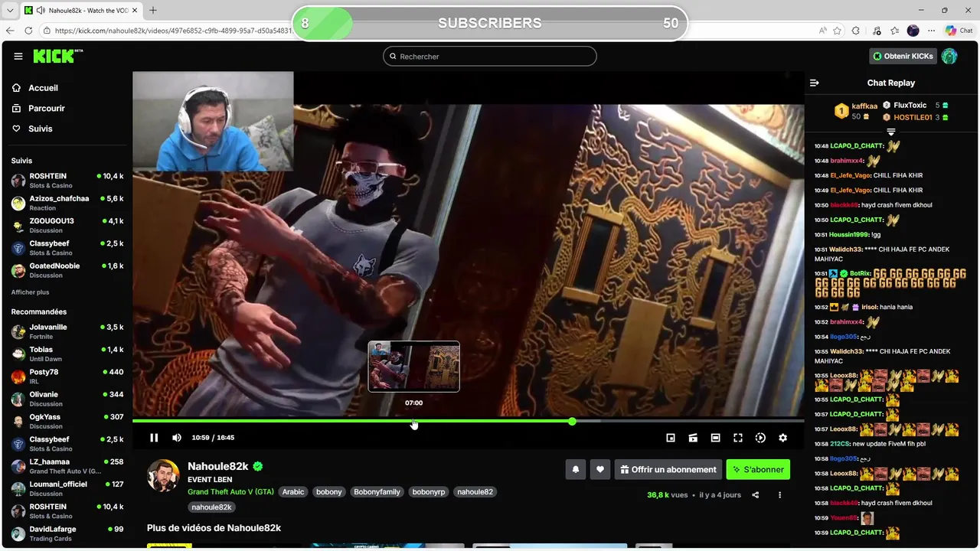Image resolution: width=980 pixels, height=551 pixels.
Task: Select the nahoule82k tag
Action: [x=211, y=507]
